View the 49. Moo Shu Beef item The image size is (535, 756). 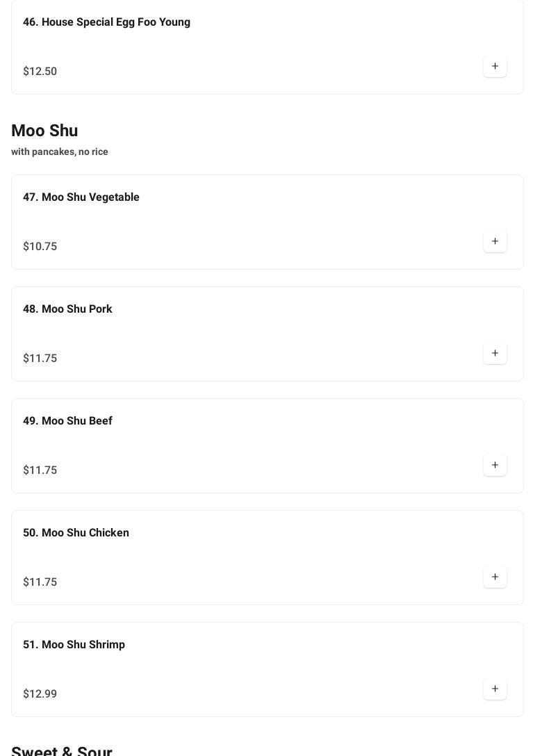click(67, 421)
